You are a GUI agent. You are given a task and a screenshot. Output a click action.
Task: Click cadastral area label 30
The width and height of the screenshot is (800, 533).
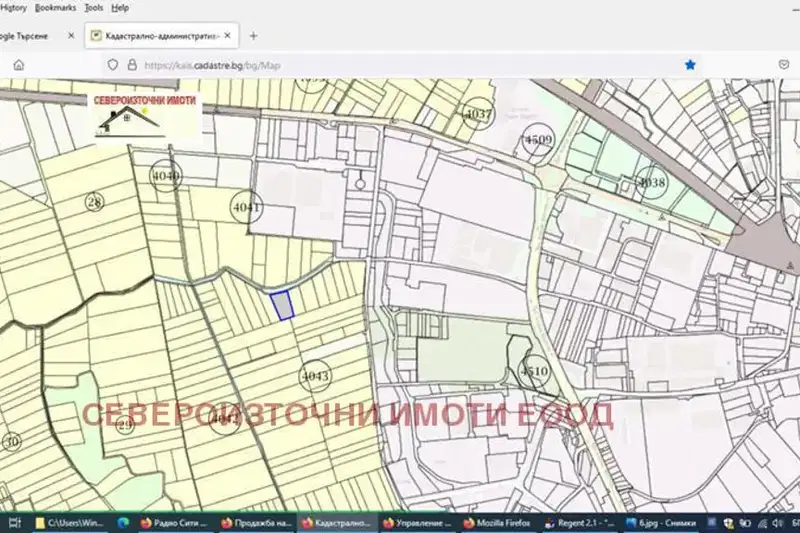pos(11,442)
